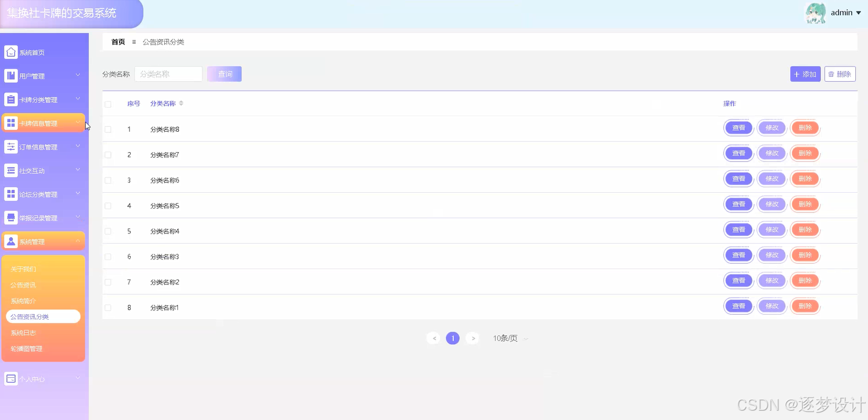Collapse the 系统管理 menu chevron
The width and height of the screenshot is (868, 420).
(x=78, y=240)
